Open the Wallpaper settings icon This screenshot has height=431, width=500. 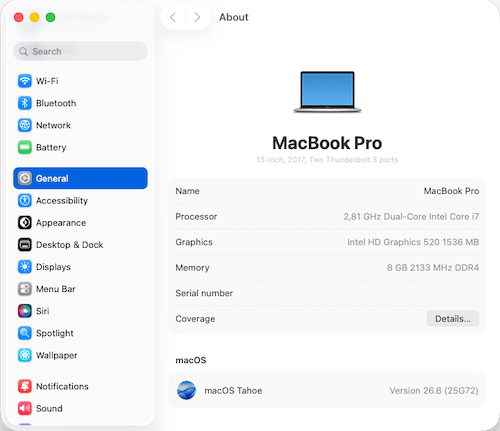[25, 355]
